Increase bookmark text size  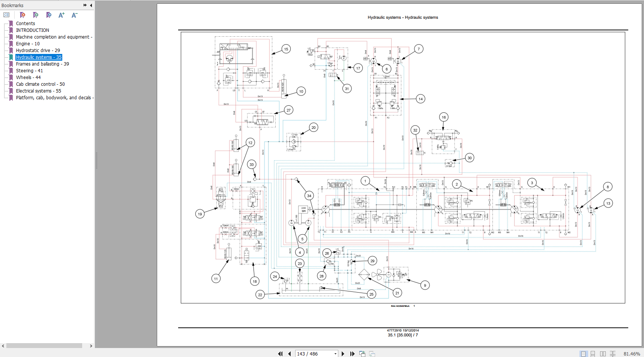point(62,15)
